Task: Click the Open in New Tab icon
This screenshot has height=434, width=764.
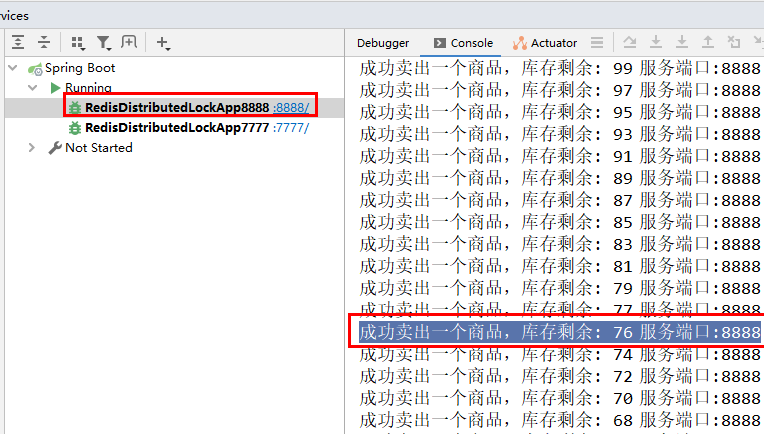Action: (129, 42)
